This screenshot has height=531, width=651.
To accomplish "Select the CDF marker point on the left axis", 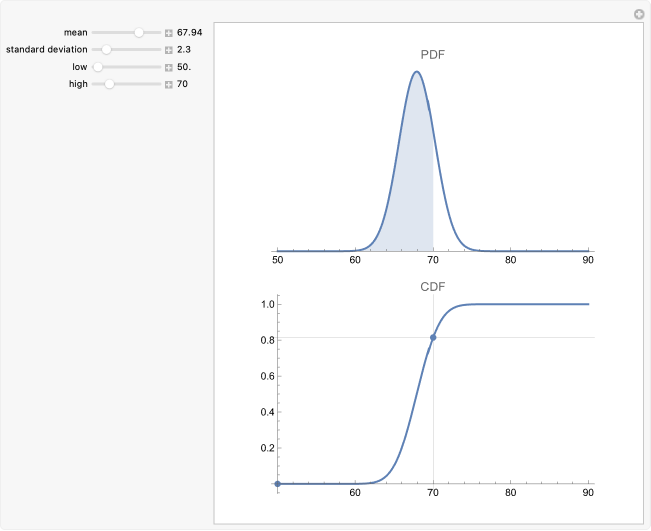I will click(x=277, y=484).
